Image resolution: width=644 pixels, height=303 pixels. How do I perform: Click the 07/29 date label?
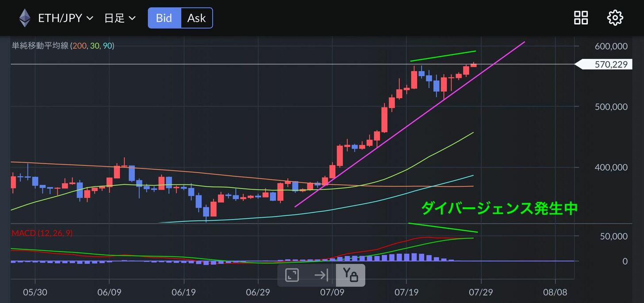click(x=481, y=293)
